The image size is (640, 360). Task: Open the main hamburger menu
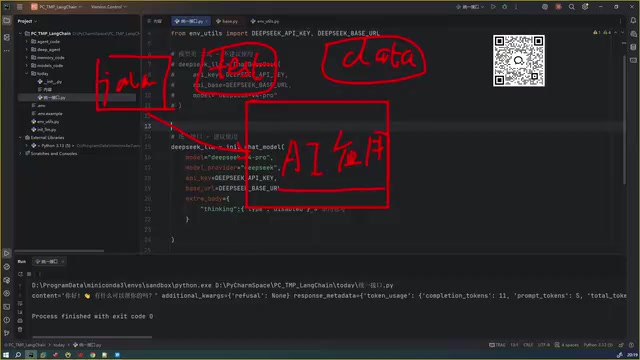coord(20,7)
